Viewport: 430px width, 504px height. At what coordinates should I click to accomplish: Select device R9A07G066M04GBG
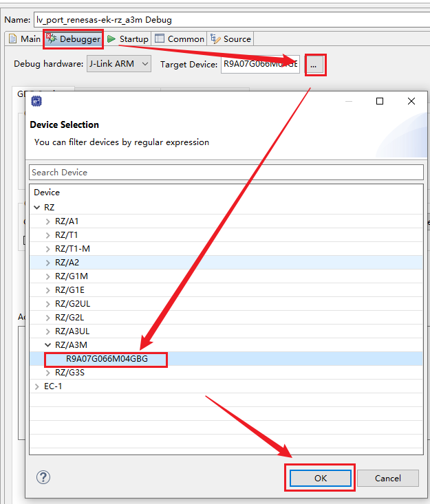(107, 358)
